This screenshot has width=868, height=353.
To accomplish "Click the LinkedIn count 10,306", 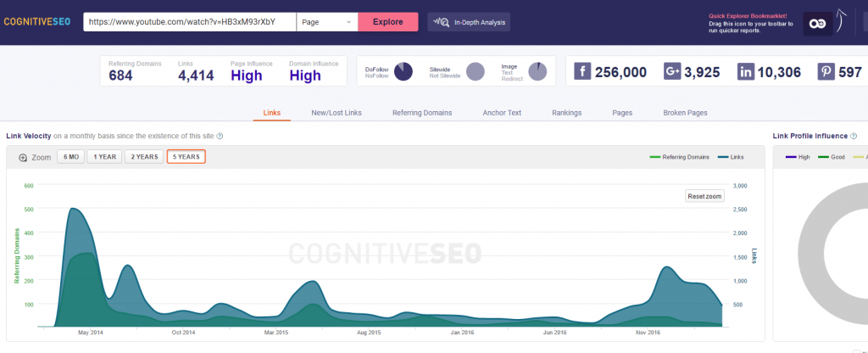I will pos(780,72).
